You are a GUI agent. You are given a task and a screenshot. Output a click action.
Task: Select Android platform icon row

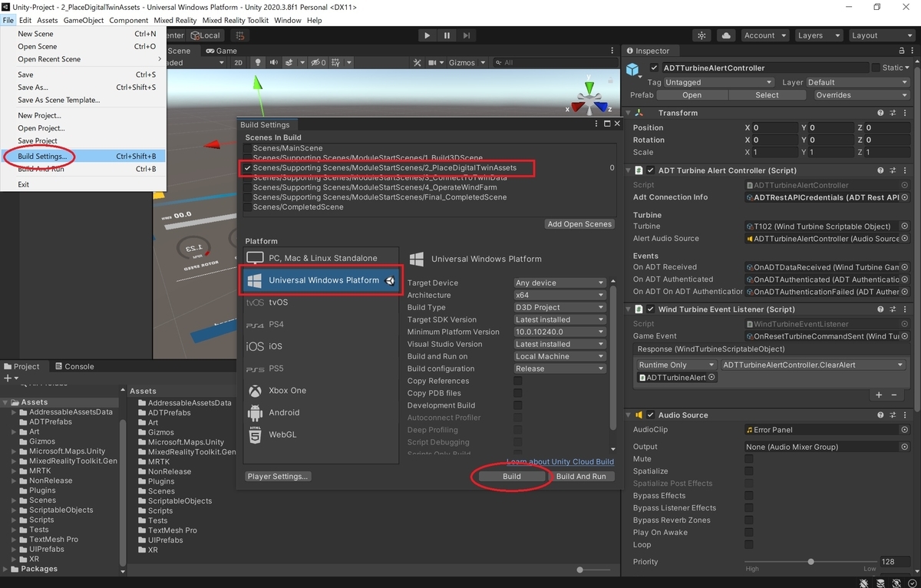click(x=322, y=412)
